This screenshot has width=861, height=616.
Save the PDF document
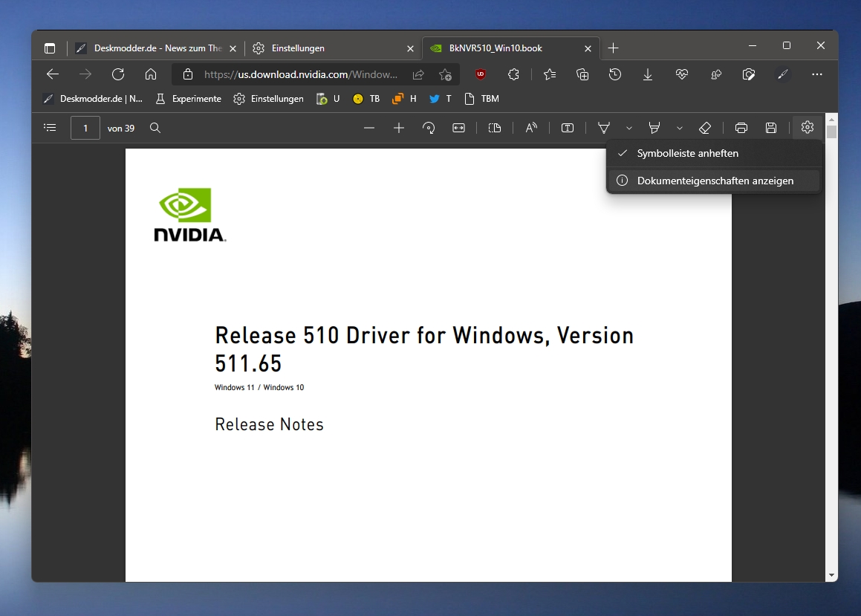(x=771, y=128)
